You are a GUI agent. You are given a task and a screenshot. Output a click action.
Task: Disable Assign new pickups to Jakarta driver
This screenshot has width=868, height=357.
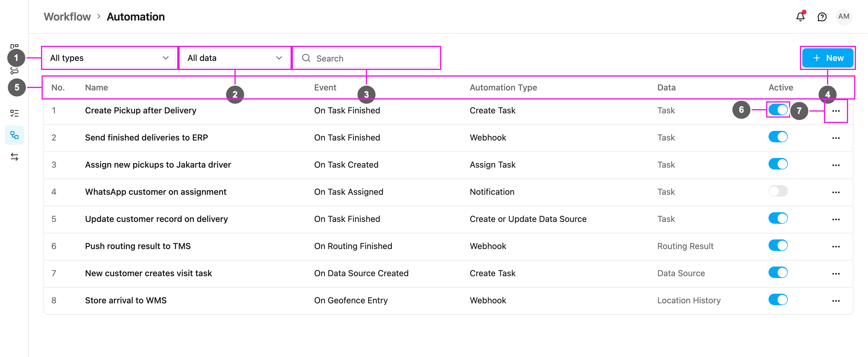tap(778, 164)
